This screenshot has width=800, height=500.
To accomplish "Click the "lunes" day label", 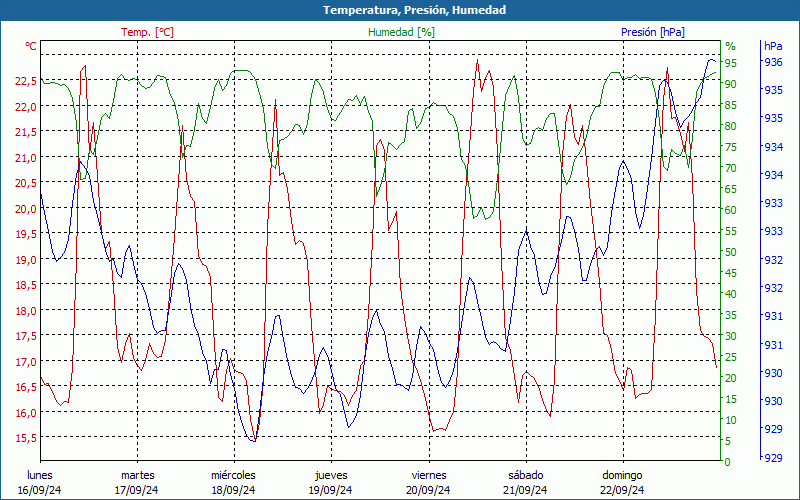I will coord(40,476).
